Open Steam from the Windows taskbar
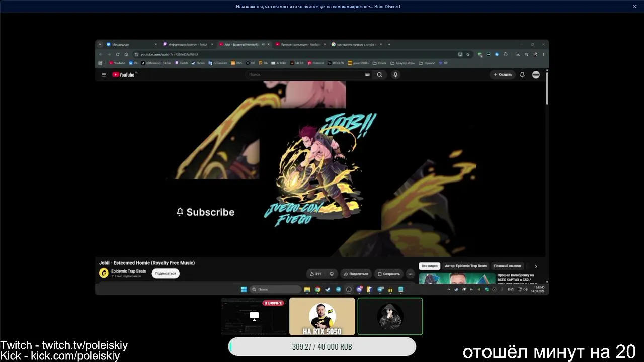 (x=328, y=289)
